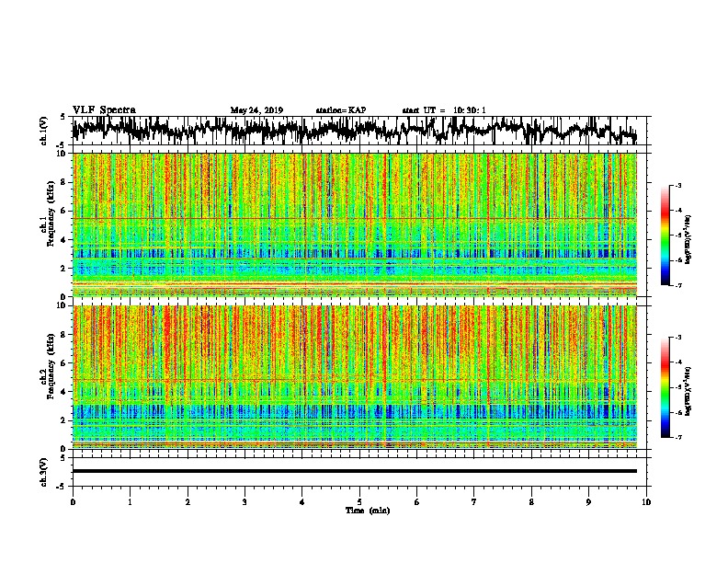This screenshot has width=728, height=563.
Task: Click the '6' kHz tick of ch.1 spectrogram
Action: [65, 211]
